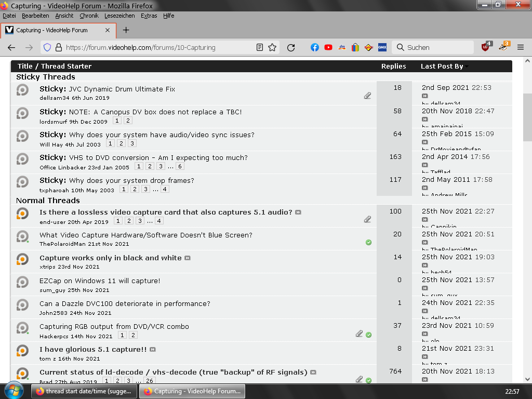The height and width of the screenshot is (399, 532).
Task: Open the Chronik menu
Action: (x=89, y=16)
